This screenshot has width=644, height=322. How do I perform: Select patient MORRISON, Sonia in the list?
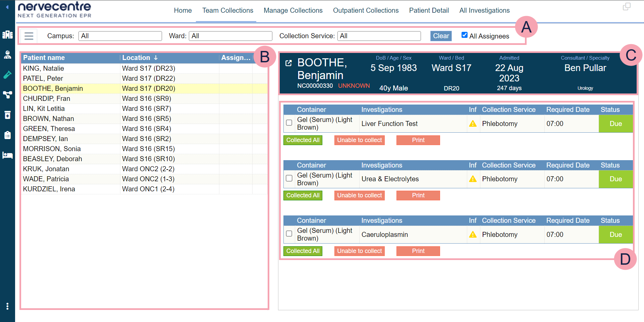(x=52, y=149)
